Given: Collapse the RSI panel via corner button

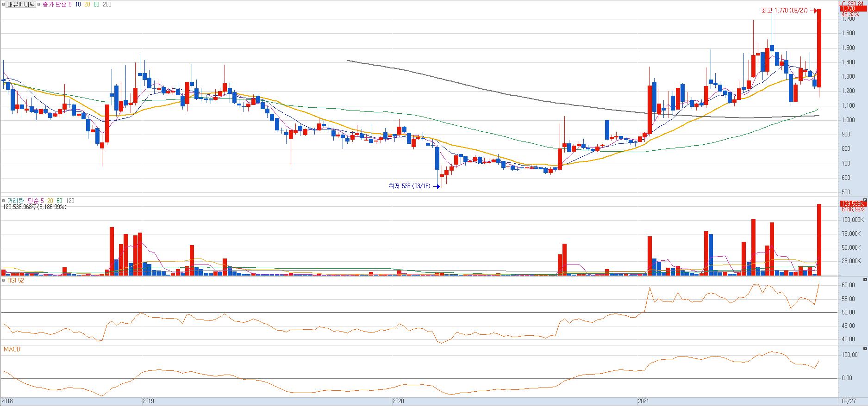Looking at the screenshot, I should tap(865, 280).
